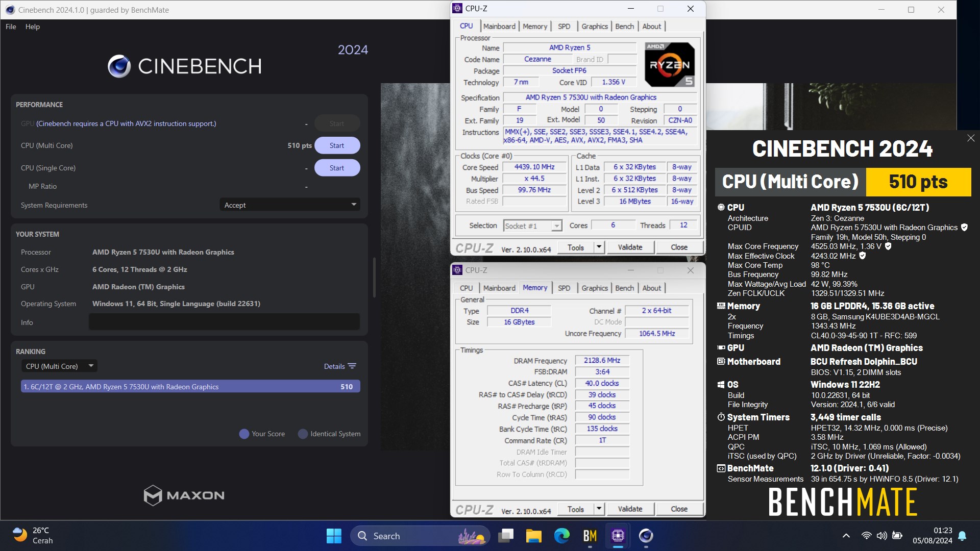Click the AMD Ryzen 5 logo in CPU-Z

(x=669, y=65)
